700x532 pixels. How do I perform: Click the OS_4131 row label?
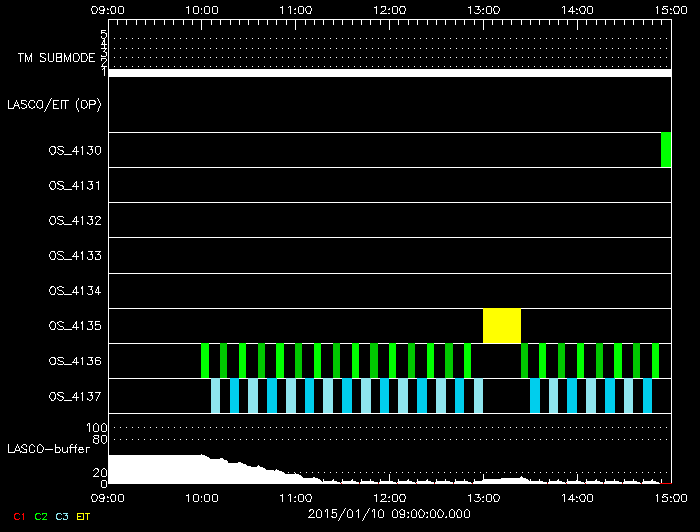75,185
